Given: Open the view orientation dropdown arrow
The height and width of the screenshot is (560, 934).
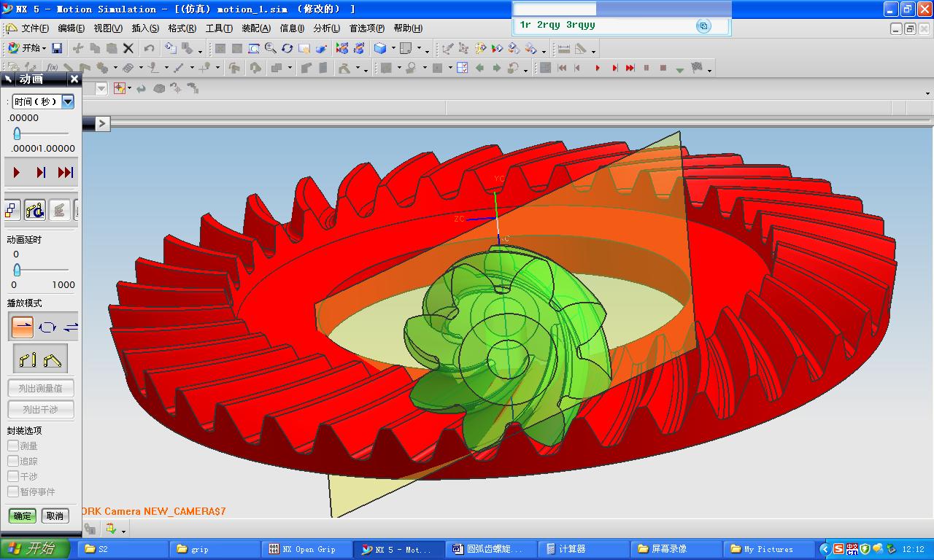Looking at the screenshot, I should (x=418, y=49).
